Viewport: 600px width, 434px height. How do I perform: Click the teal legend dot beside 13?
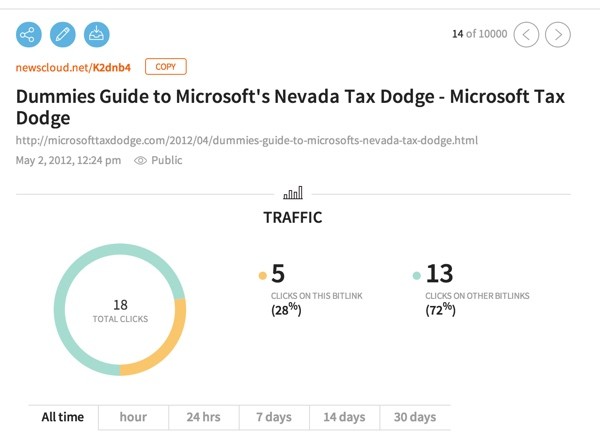coord(417,276)
